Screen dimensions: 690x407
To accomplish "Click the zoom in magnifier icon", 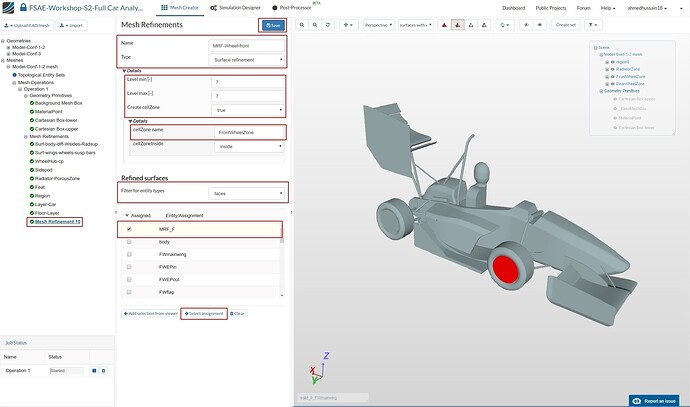I will point(304,24).
